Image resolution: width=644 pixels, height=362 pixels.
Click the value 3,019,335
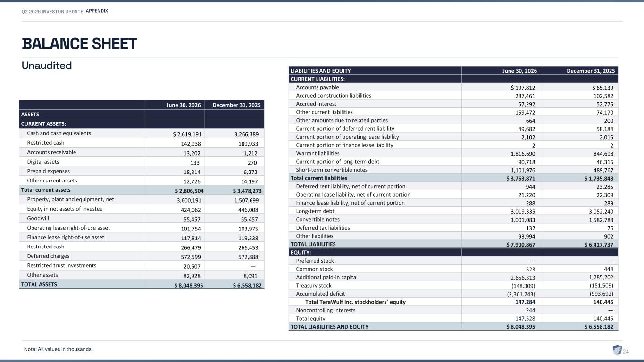[522, 212]
